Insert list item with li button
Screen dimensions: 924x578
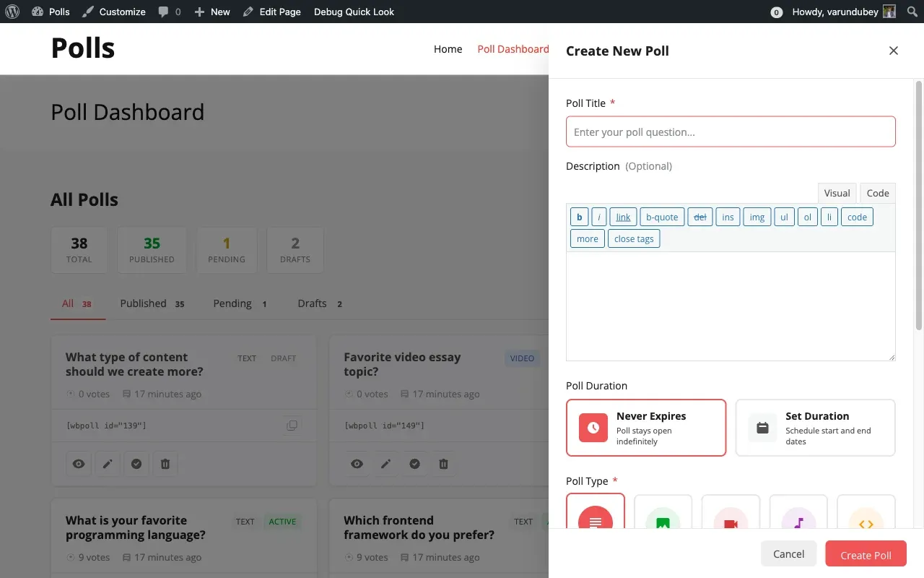tap(829, 217)
